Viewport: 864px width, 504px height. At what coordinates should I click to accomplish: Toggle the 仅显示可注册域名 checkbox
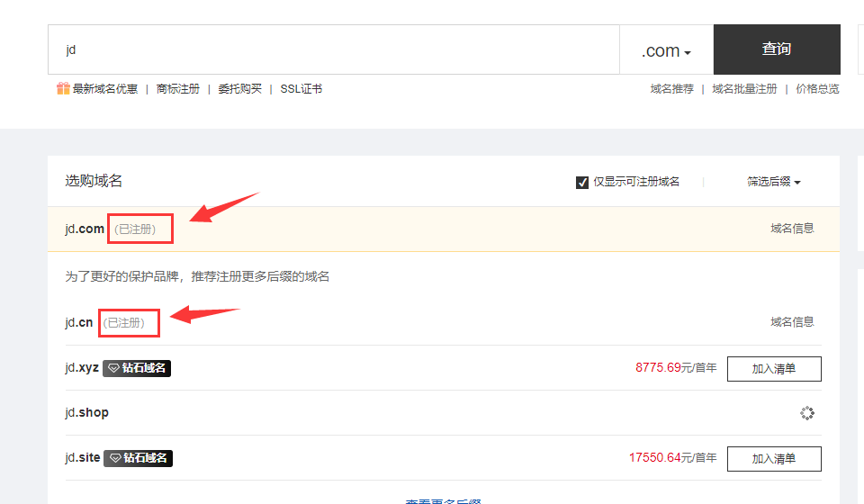582,183
